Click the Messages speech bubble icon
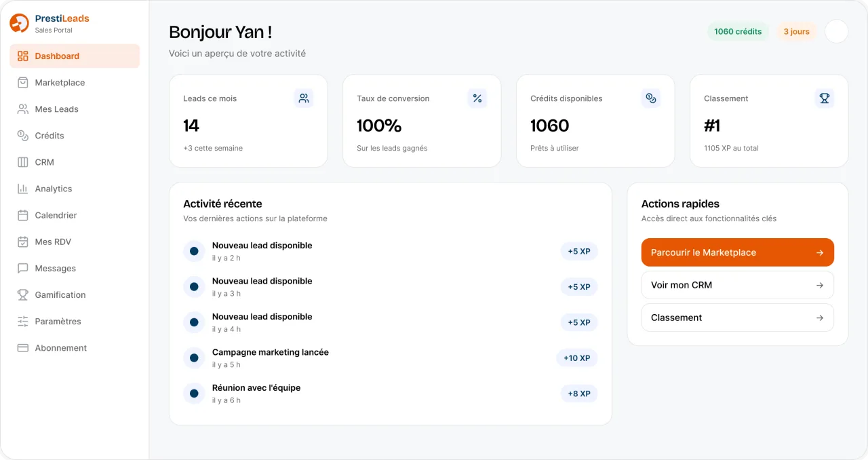Viewport: 868px width, 460px height. click(23, 268)
